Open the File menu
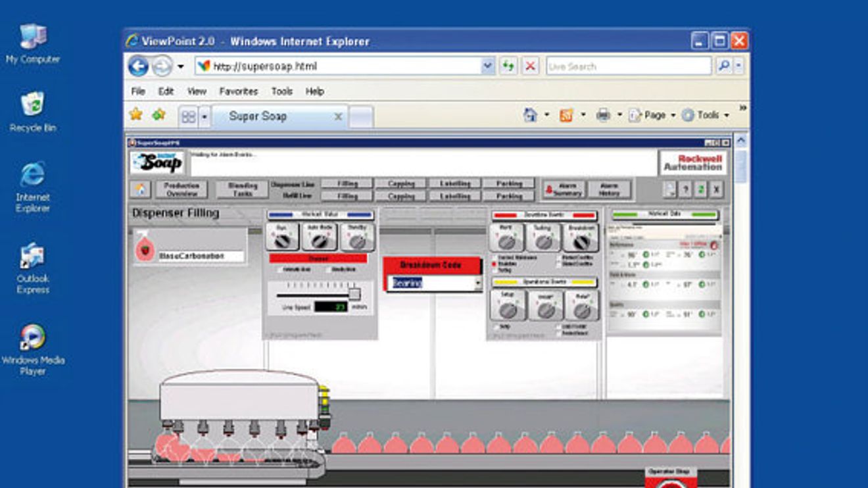The width and height of the screenshot is (868, 488). point(138,91)
